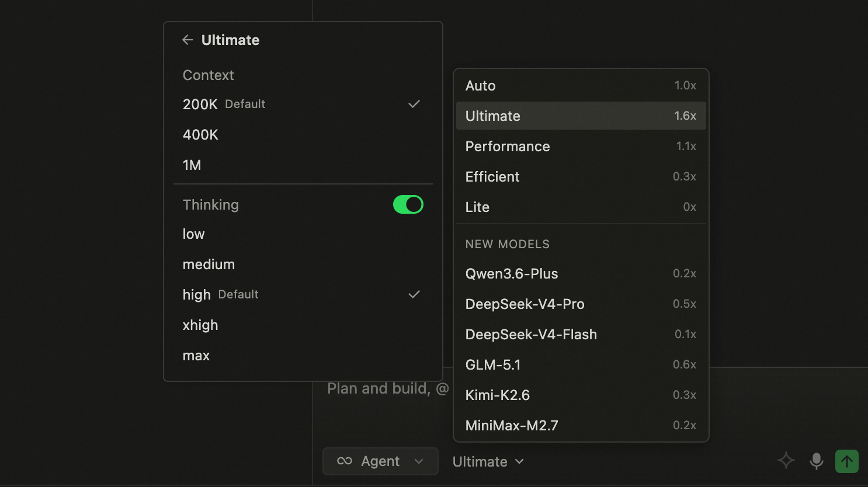Select DeepSeek-V4-Flash model
The height and width of the screenshot is (487, 868).
581,334
